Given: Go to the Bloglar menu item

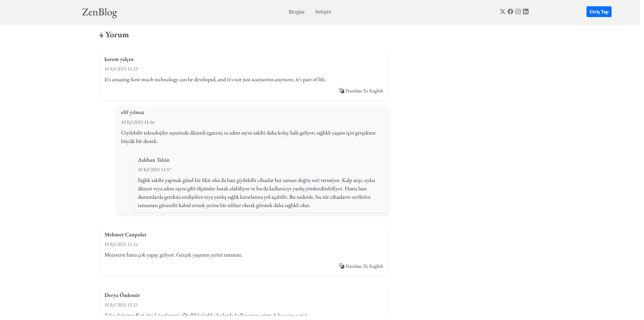Looking at the screenshot, I should click(x=297, y=12).
